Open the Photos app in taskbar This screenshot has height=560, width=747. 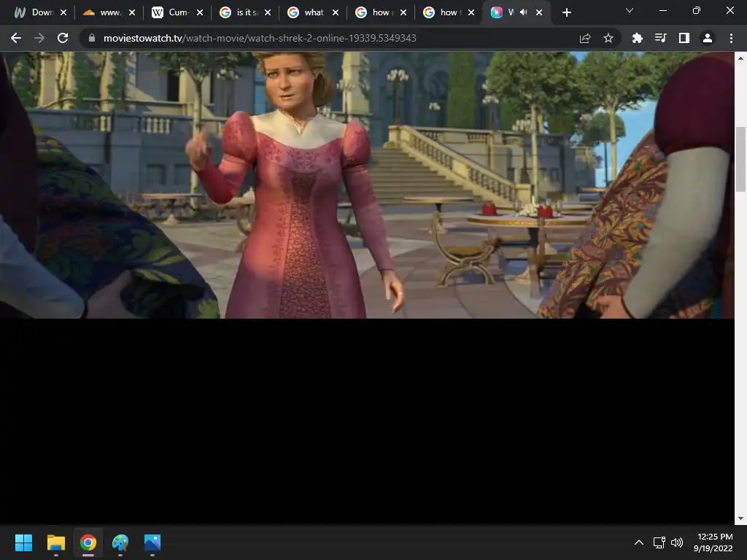152,542
